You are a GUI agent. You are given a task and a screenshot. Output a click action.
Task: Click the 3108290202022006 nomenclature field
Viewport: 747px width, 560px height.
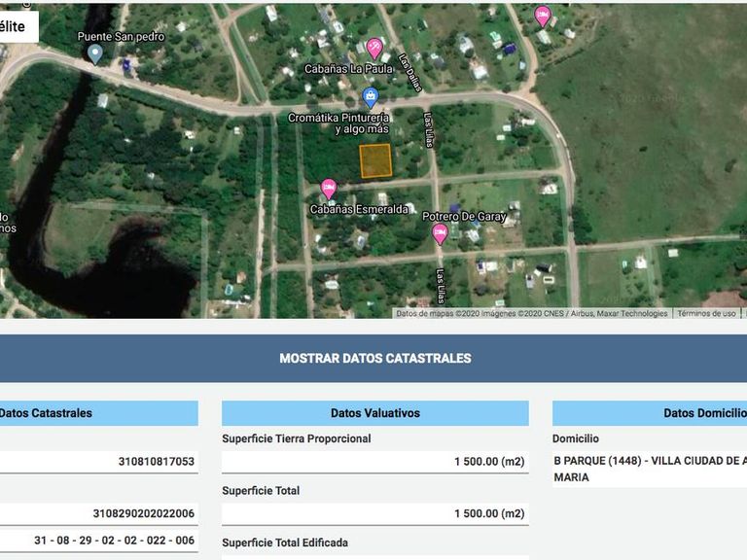pyautogui.click(x=99, y=513)
